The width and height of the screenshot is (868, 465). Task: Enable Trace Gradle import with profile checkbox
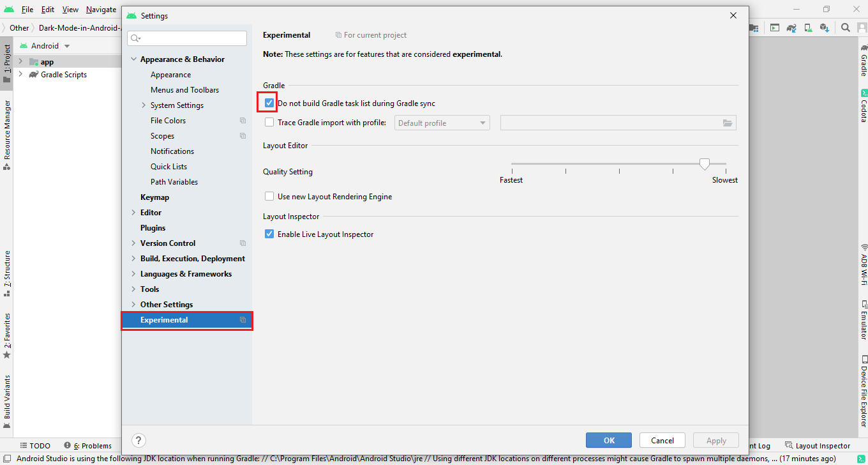[269, 123]
